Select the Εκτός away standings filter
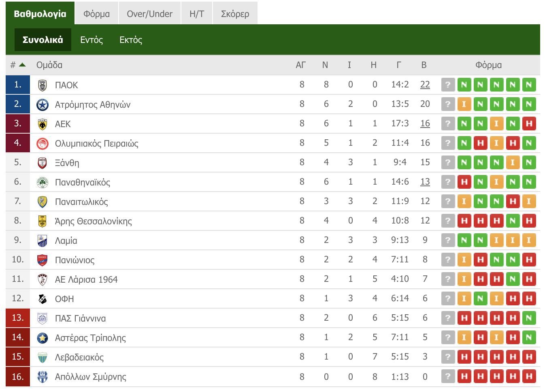 [131, 40]
